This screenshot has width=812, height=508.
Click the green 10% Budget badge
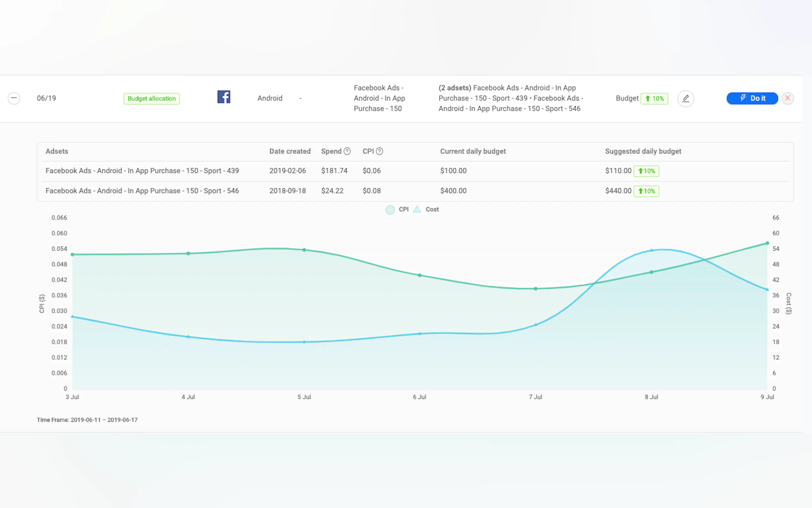[x=654, y=99]
